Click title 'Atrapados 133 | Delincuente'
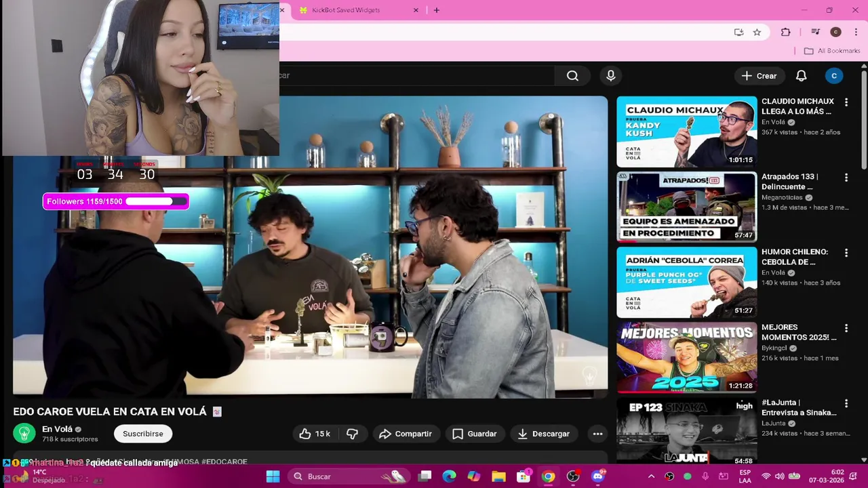This screenshot has height=488, width=868. pyautogui.click(x=790, y=182)
